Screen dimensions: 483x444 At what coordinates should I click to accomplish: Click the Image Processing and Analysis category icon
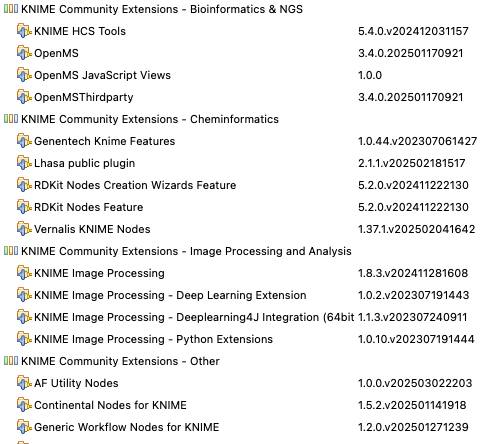pos(11,251)
